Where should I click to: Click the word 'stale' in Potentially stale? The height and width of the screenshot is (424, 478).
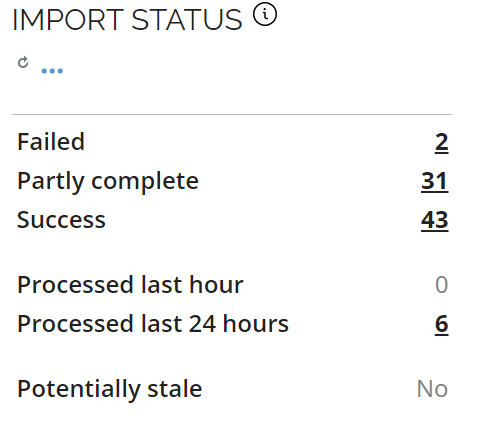(175, 389)
